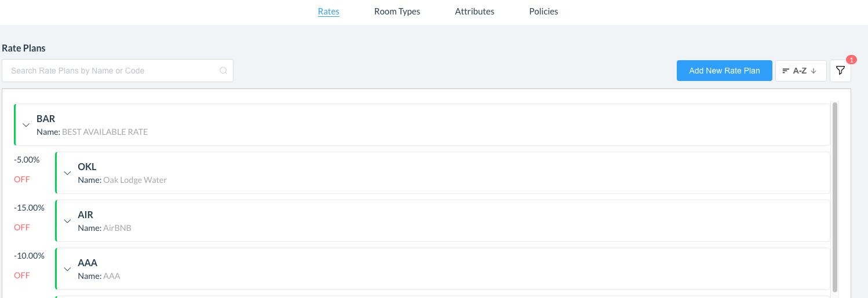The height and width of the screenshot is (298, 868).
Task: Select the AirBNB rate plan name
Action: click(x=117, y=228)
